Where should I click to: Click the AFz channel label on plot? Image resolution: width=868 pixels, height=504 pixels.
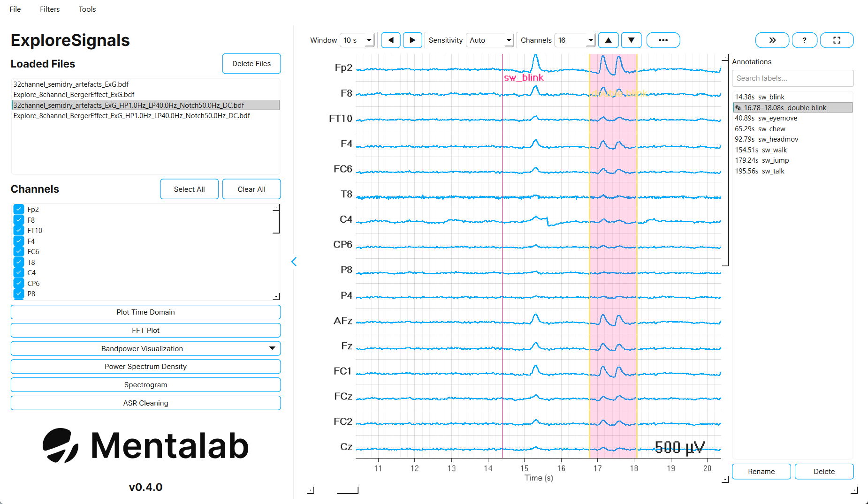(x=343, y=321)
